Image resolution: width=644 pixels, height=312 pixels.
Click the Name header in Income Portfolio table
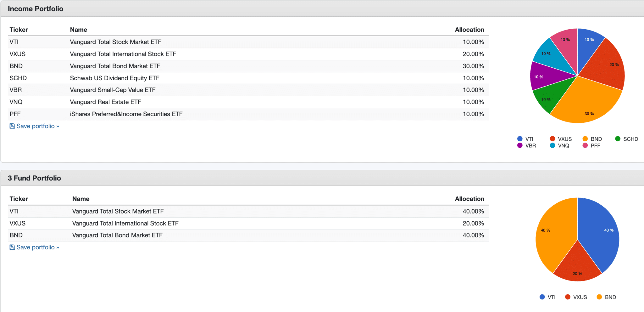click(x=79, y=30)
